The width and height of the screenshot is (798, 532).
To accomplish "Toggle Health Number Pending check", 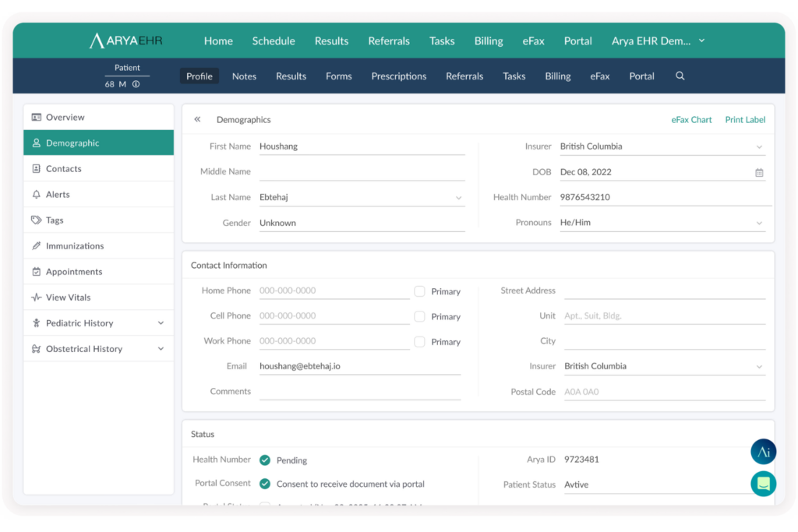I will click(265, 460).
